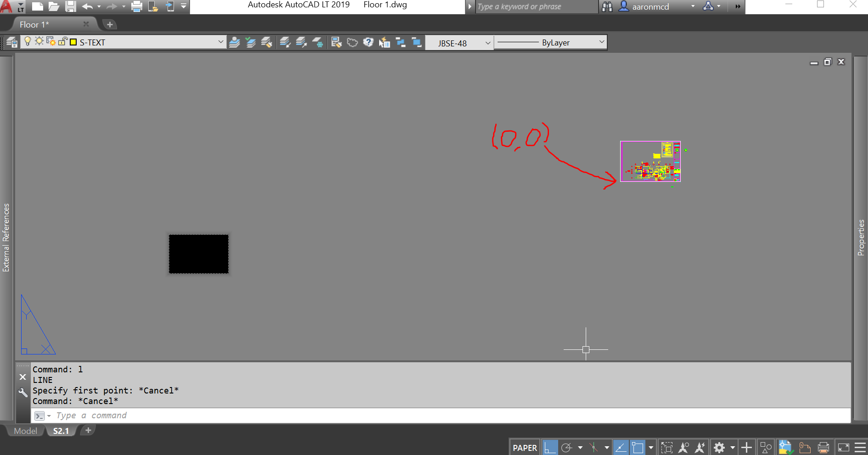Click the Layer Previous icon
Image resolution: width=868 pixels, height=455 pixels.
pyautogui.click(x=267, y=43)
